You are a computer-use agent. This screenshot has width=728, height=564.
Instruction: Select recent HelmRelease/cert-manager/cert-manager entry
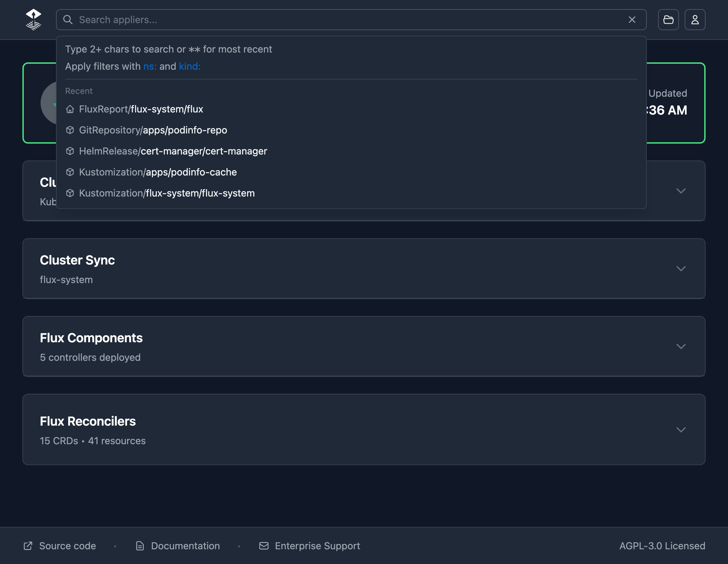[x=173, y=151]
